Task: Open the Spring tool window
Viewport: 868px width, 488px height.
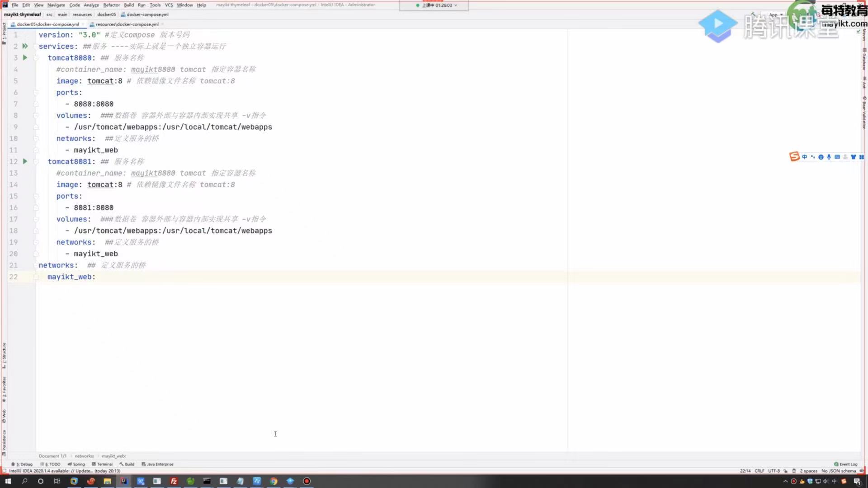Action: (x=76, y=464)
